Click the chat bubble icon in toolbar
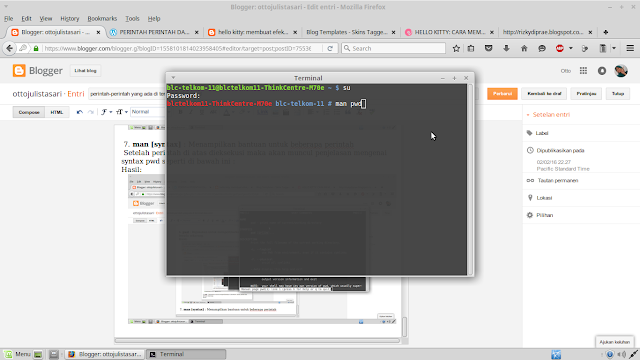 tap(542, 48)
